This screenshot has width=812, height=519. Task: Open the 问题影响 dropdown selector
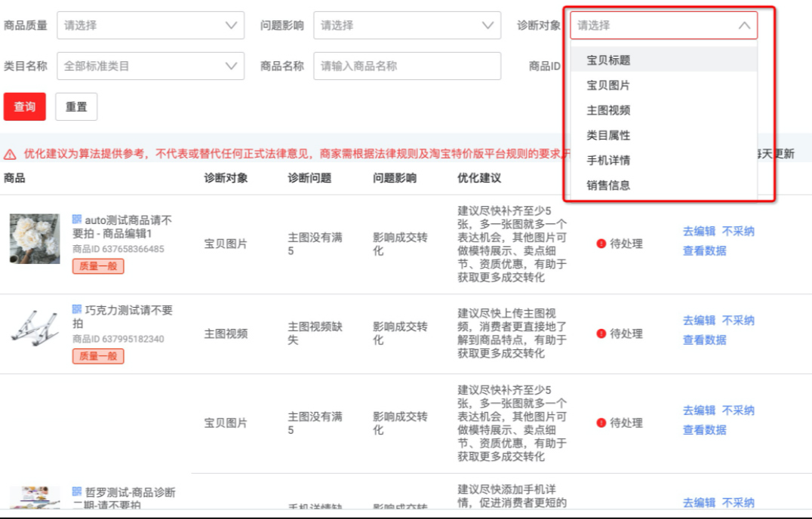[x=408, y=25]
